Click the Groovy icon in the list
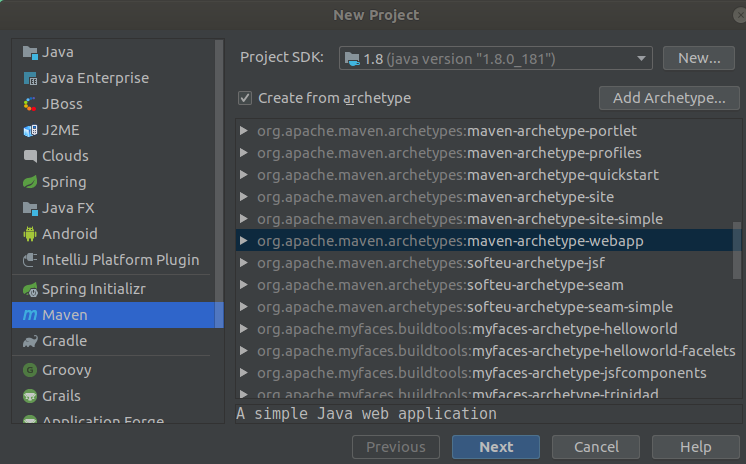Image resolution: width=746 pixels, height=464 pixels. pos(30,370)
